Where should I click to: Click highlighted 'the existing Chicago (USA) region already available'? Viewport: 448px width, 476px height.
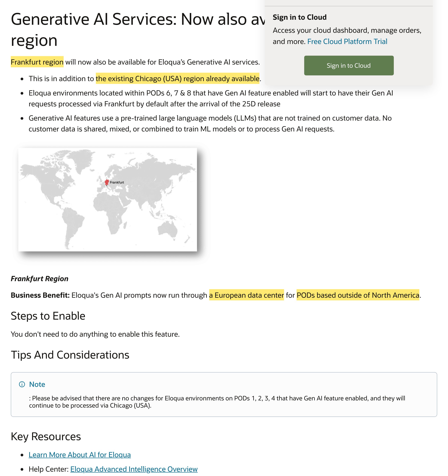point(178,79)
